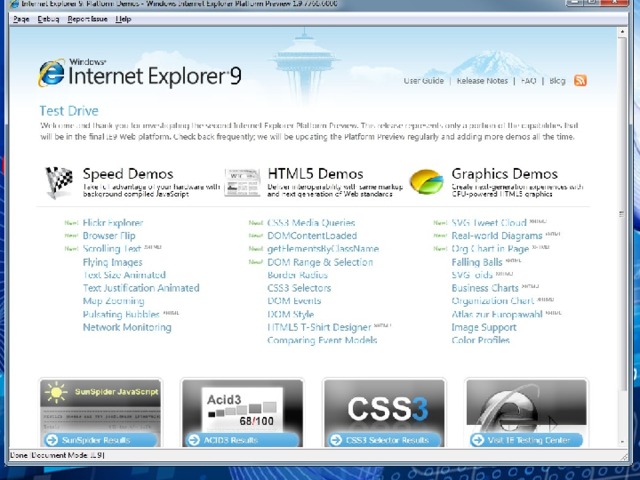The width and height of the screenshot is (640, 480).
Task: Click the CSS3 thumbnail image
Action: point(384,406)
